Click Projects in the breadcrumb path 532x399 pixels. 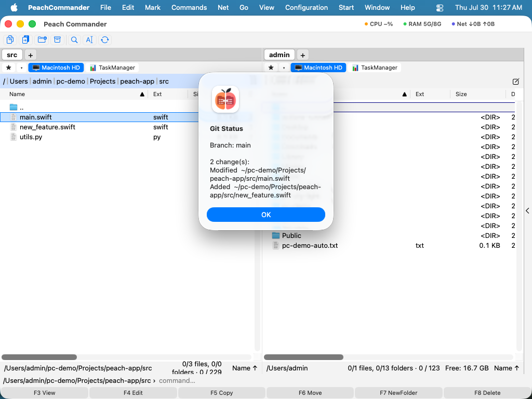102,82
